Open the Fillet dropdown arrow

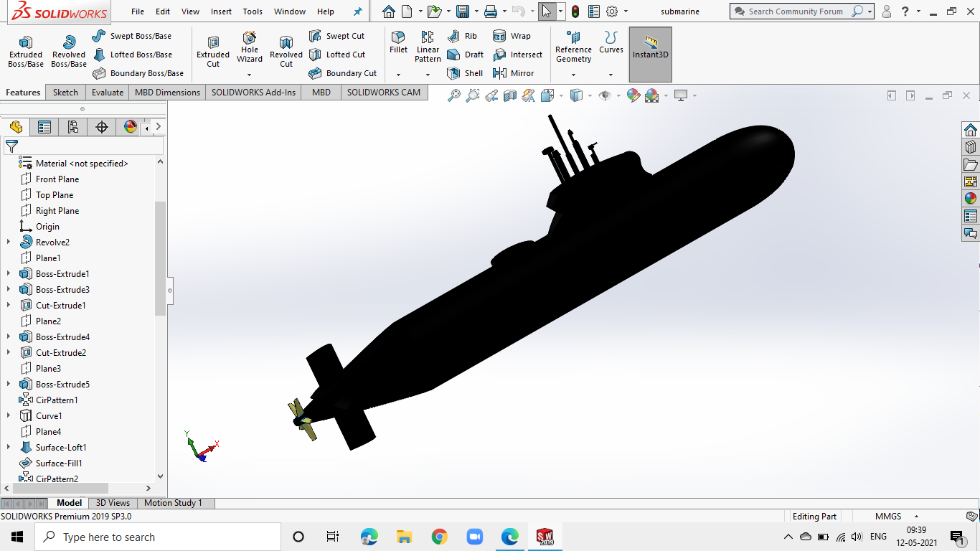398,75
